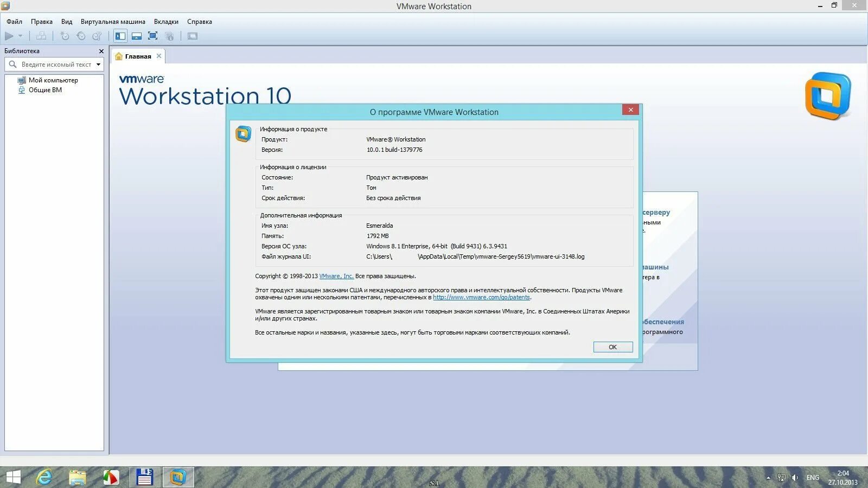868x488 pixels.
Task: Click the Unity mode toolbar icon
Action: [x=169, y=36]
